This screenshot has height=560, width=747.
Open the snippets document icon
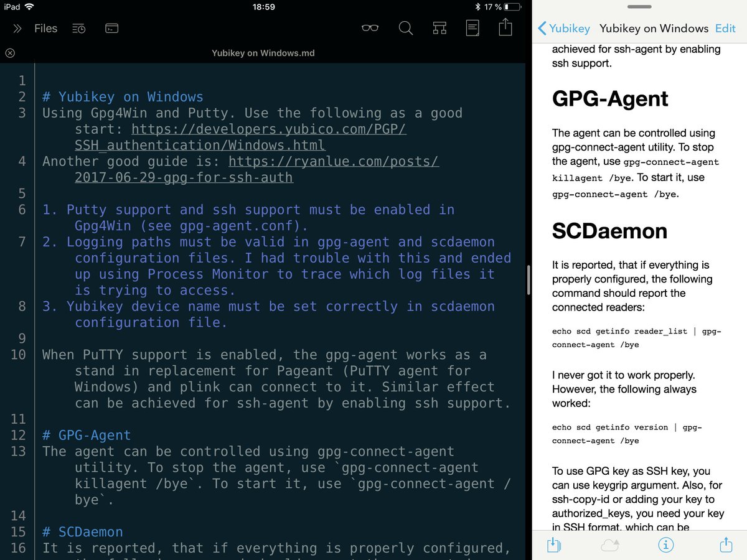coord(472,27)
